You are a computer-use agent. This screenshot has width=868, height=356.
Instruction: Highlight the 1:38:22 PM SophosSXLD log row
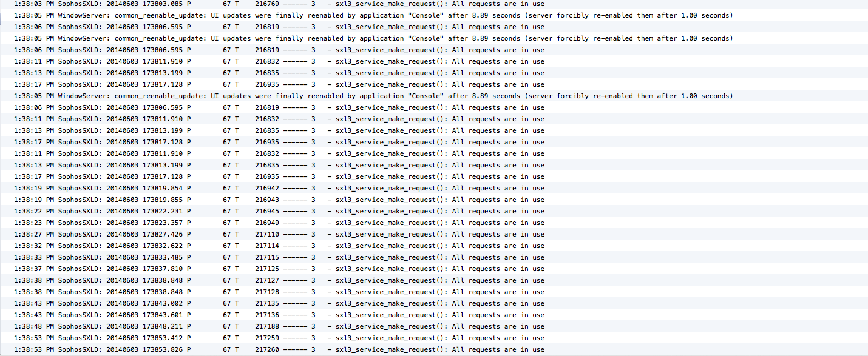pyautogui.click(x=434, y=211)
